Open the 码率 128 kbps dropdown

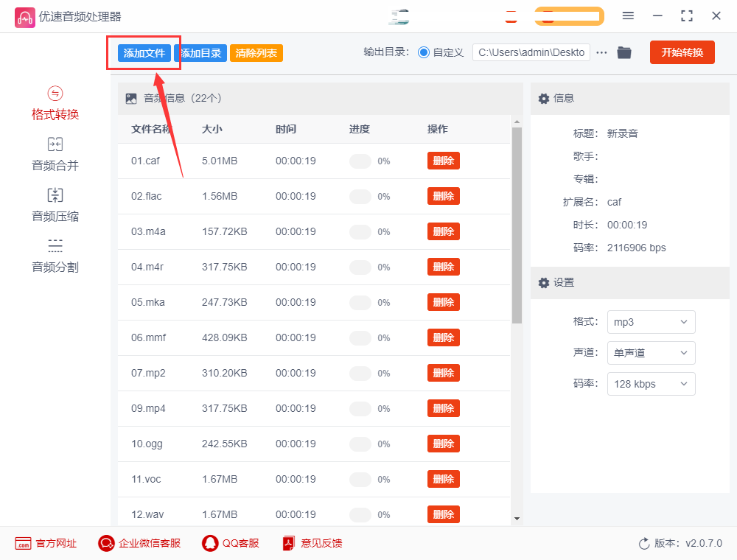(x=651, y=384)
